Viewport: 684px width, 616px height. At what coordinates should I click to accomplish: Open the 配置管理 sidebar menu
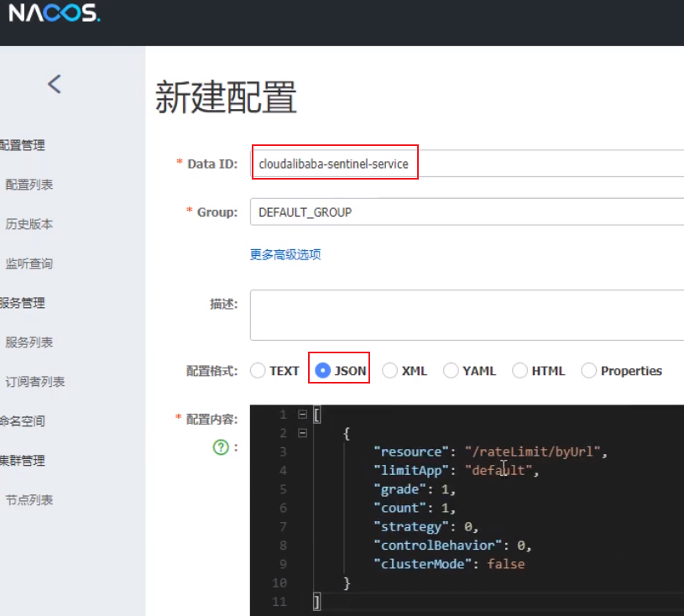23,145
